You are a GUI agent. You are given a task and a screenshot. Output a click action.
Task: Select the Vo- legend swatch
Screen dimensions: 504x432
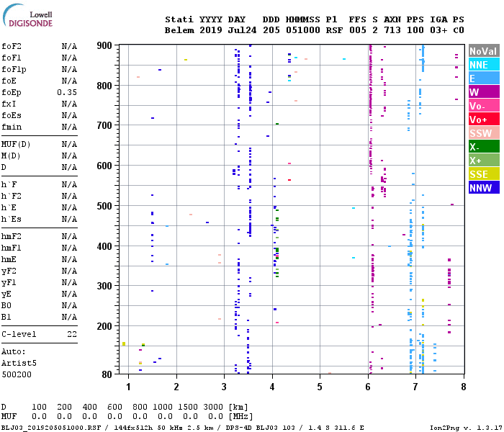pyautogui.click(x=484, y=106)
